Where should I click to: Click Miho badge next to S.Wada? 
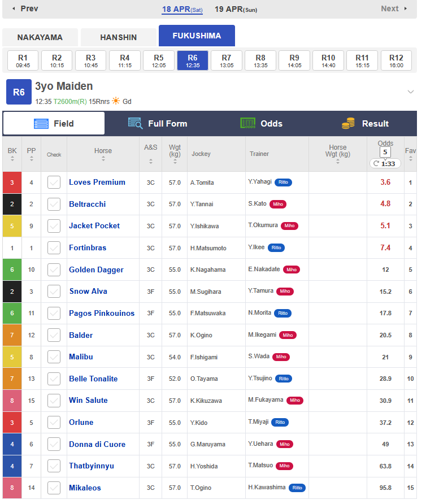pyautogui.click(x=281, y=357)
